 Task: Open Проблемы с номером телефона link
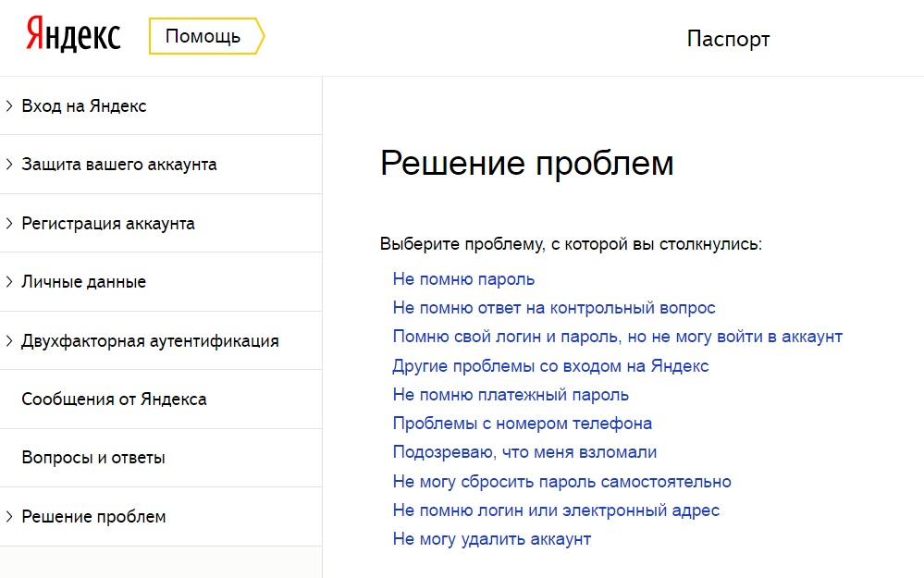(x=522, y=424)
